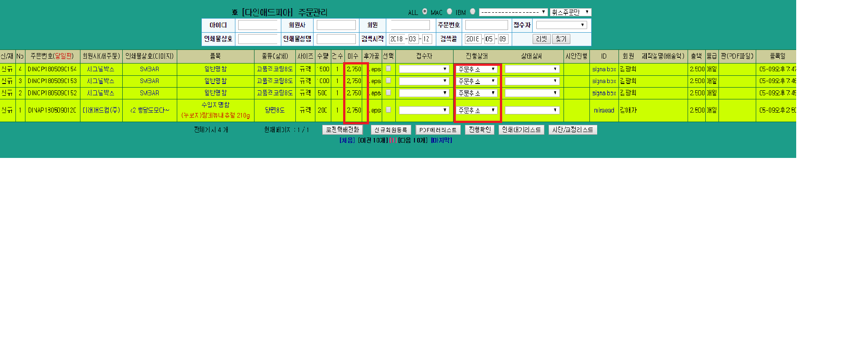The image size is (868, 349).
Task: Click into the 주문번호 search field
Action: coord(486,25)
